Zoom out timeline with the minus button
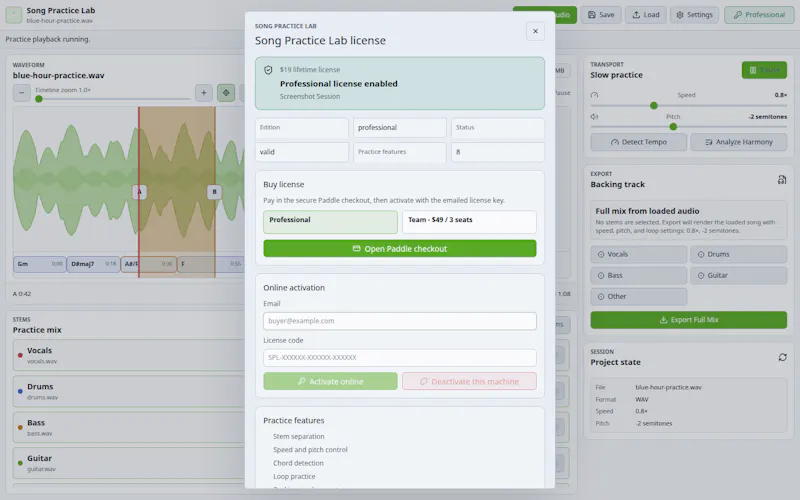Screen dimensions: 800x500 coord(21,93)
